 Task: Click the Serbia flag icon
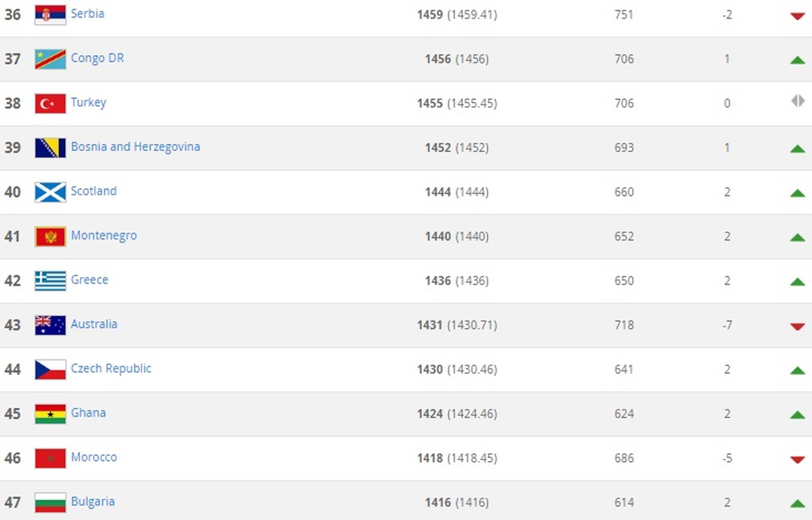click(x=50, y=15)
